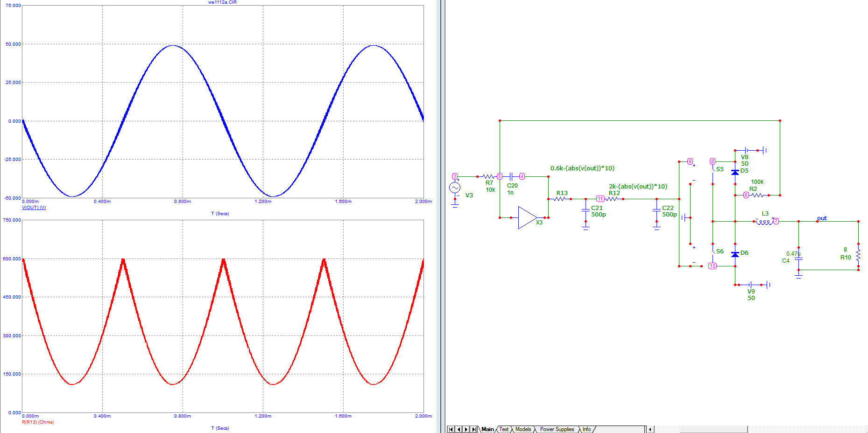Select resistor R2 symbol
868x433 pixels.
point(757,195)
